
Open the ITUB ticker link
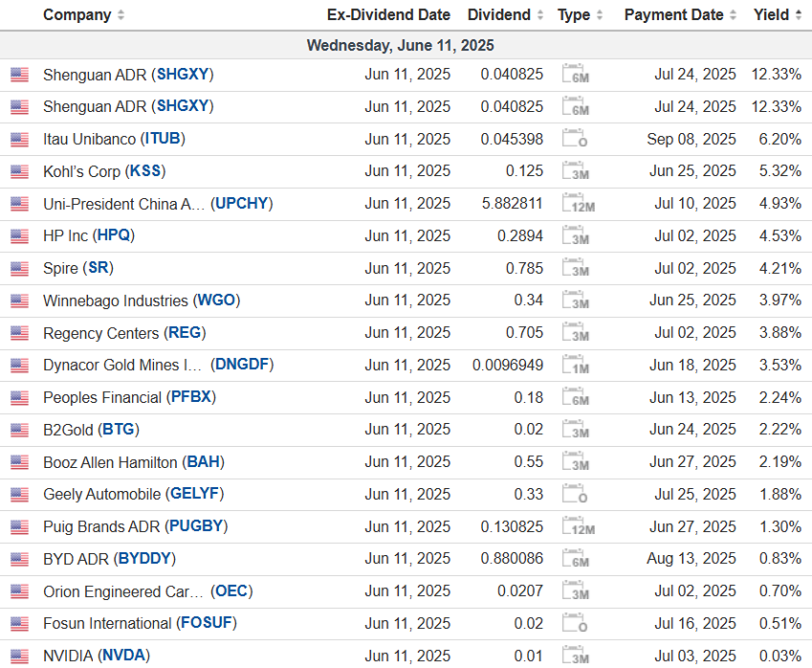coord(163,139)
